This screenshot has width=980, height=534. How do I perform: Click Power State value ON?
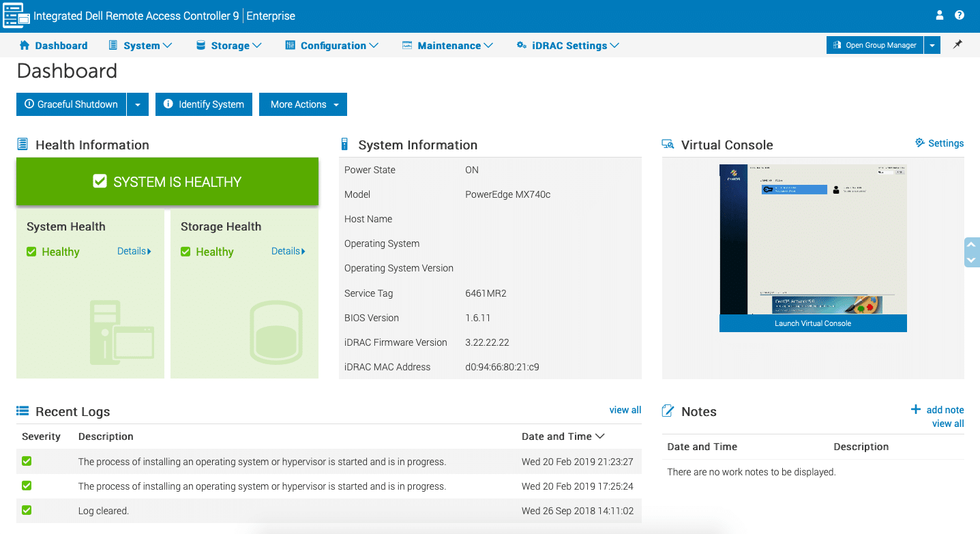[472, 170]
